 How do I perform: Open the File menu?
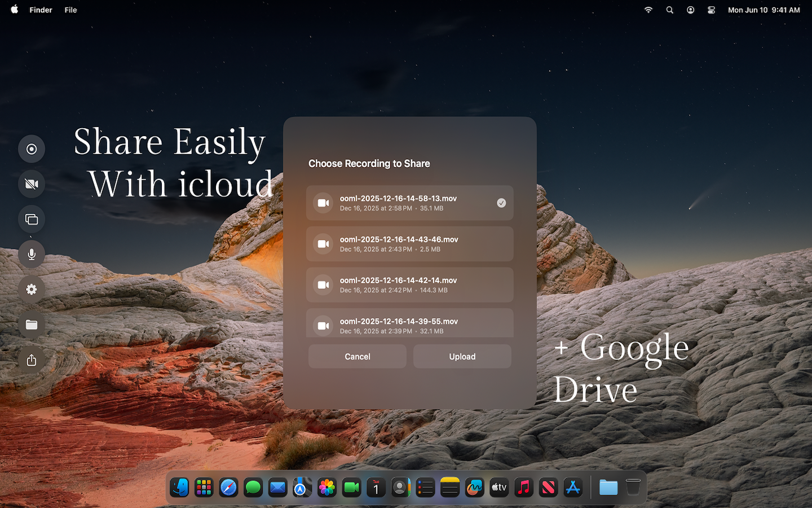[x=70, y=10]
